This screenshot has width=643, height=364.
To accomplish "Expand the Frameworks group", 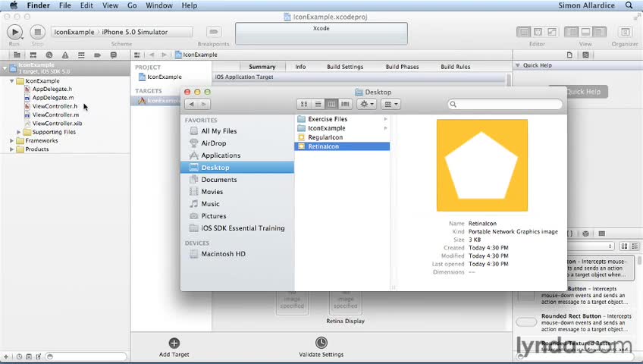I will click(12, 140).
